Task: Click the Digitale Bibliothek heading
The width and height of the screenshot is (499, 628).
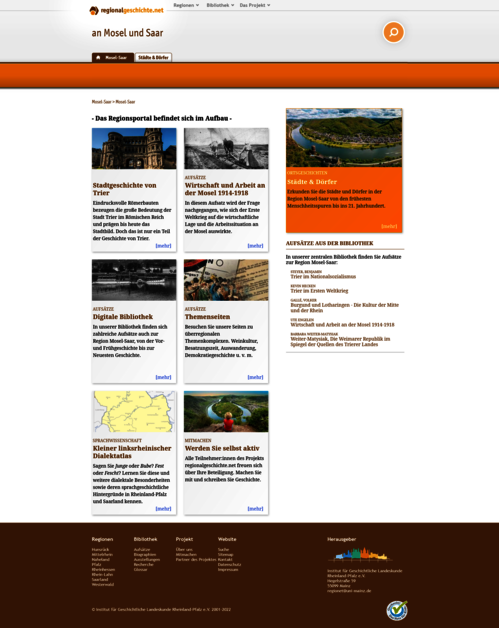Action: coord(123,317)
